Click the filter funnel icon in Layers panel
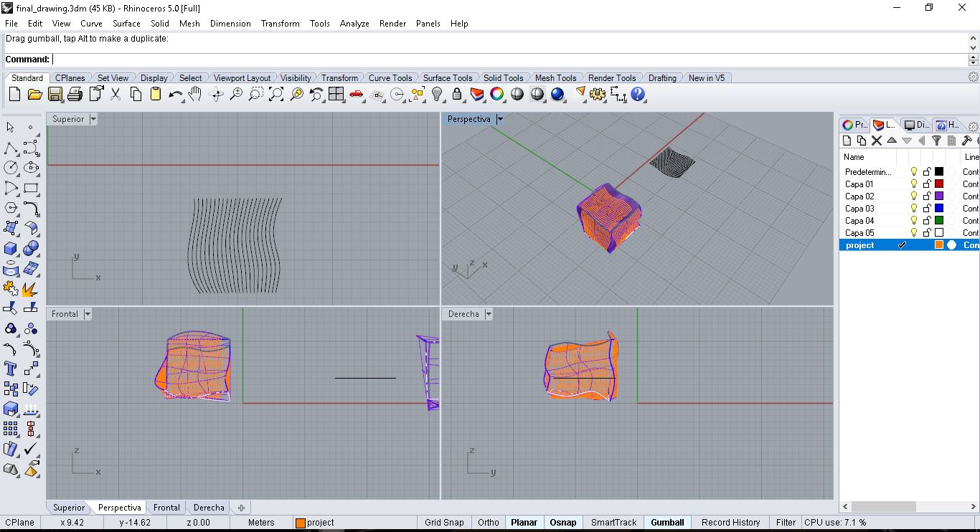 pyautogui.click(x=936, y=141)
